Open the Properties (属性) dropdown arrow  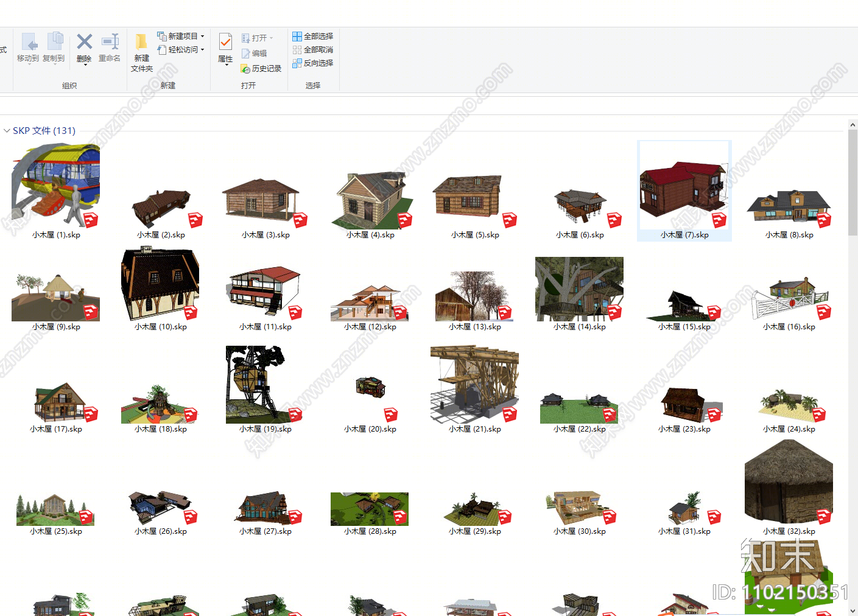point(226,65)
